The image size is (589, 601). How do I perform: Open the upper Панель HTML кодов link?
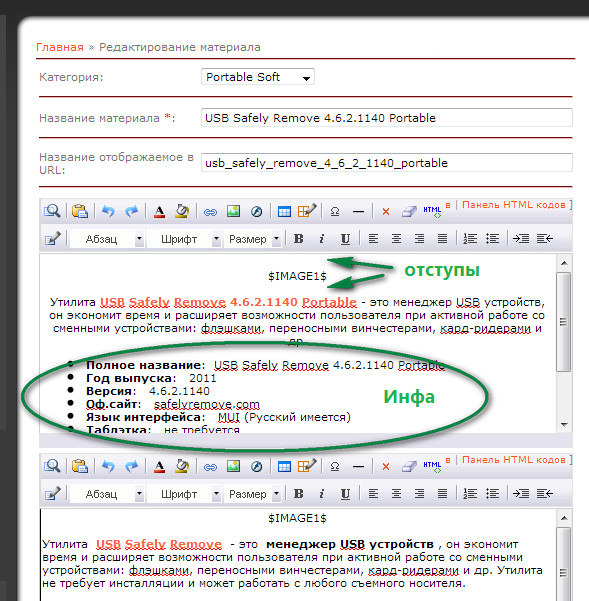tap(514, 205)
